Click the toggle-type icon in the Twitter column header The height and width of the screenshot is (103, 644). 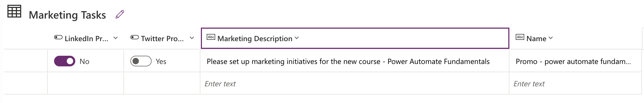coord(135,37)
